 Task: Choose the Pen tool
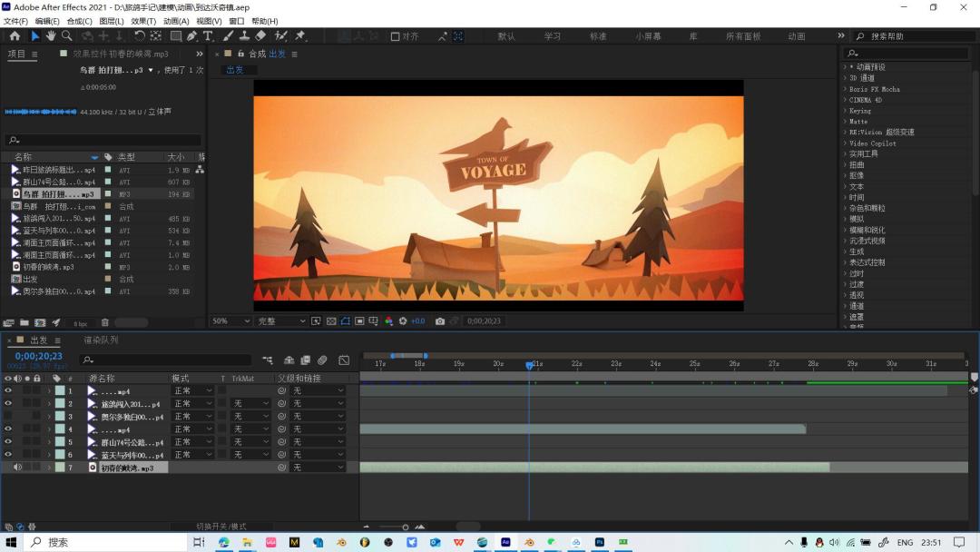click(x=192, y=36)
